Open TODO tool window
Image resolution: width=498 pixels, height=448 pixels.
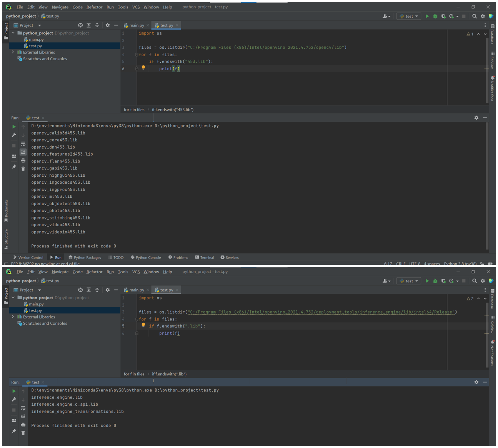pyautogui.click(x=116, y=257)
